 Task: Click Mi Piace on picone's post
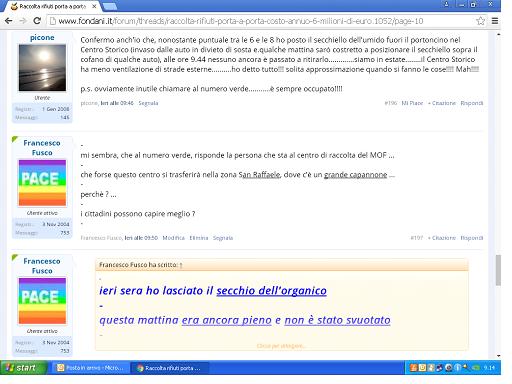(412, 103)
